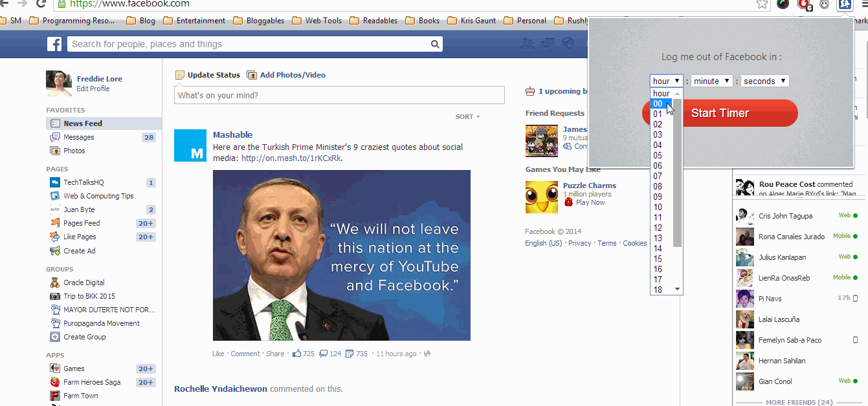Click Play Now for Puzzle Charms
The width and height of the screenshot is (868, 406).
(590, 202)
